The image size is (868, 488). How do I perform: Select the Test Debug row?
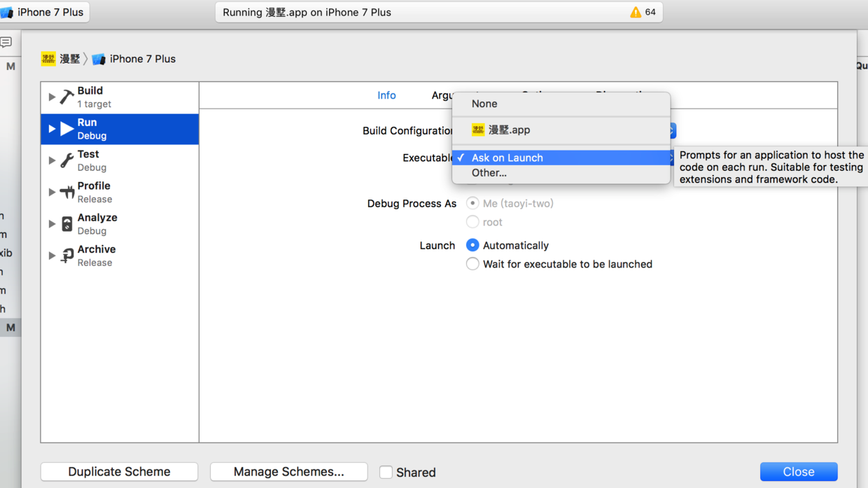coord(120,160)
